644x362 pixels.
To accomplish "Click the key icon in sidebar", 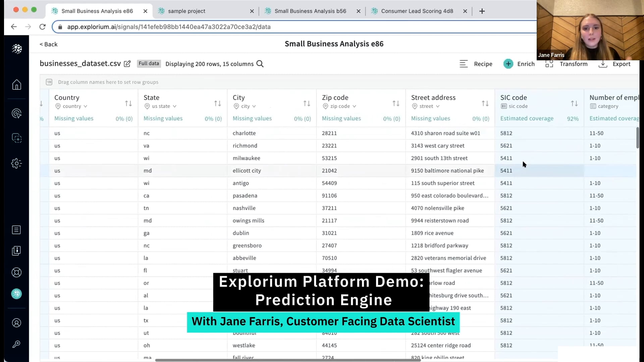I will tap(16, 344).
